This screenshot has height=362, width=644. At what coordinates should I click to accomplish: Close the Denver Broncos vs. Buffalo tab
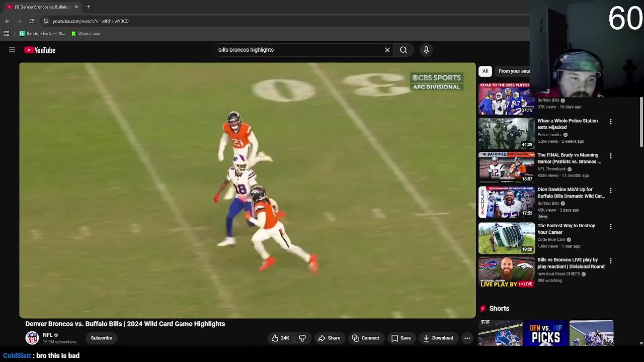click(x=76, y=7)
